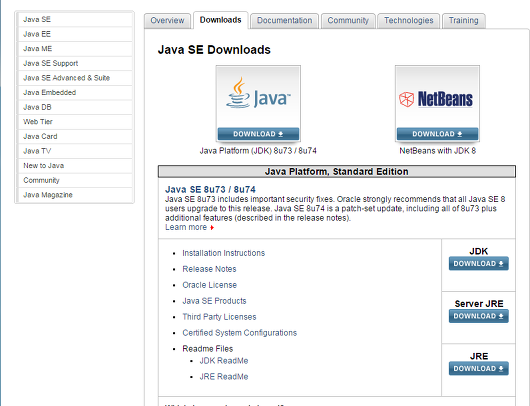
Task: Open the Release Notes link
Action: pos(209,269)
